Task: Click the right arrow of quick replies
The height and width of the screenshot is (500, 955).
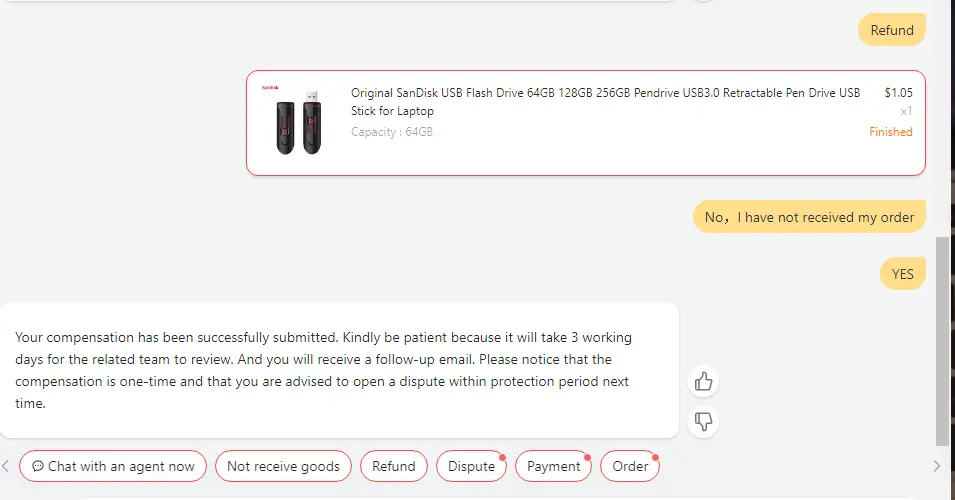Action: click(x=936, y=466)
